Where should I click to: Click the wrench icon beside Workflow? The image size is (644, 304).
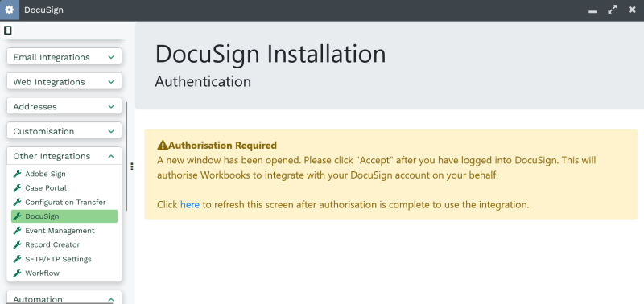pyautogui.click(x=17, y=273)
